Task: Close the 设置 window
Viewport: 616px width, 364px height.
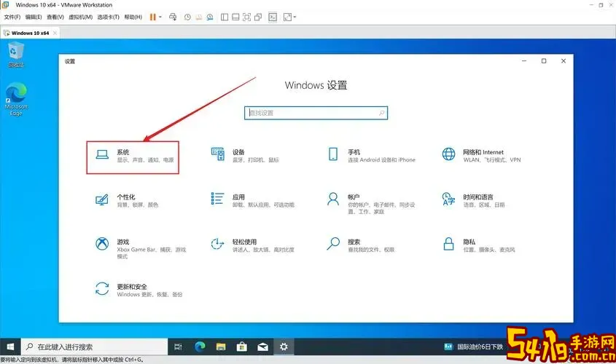Action: coord(564,61)
